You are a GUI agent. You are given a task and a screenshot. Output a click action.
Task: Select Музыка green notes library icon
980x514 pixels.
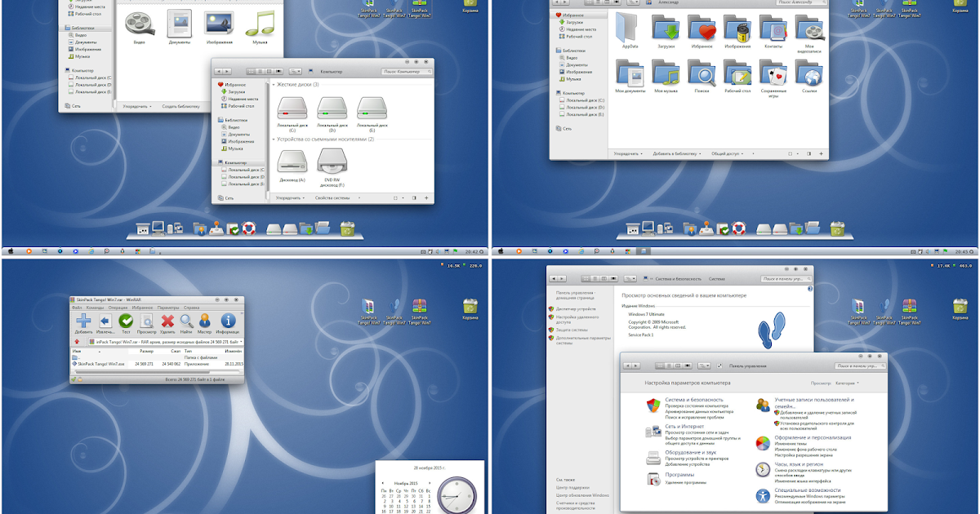260,22
